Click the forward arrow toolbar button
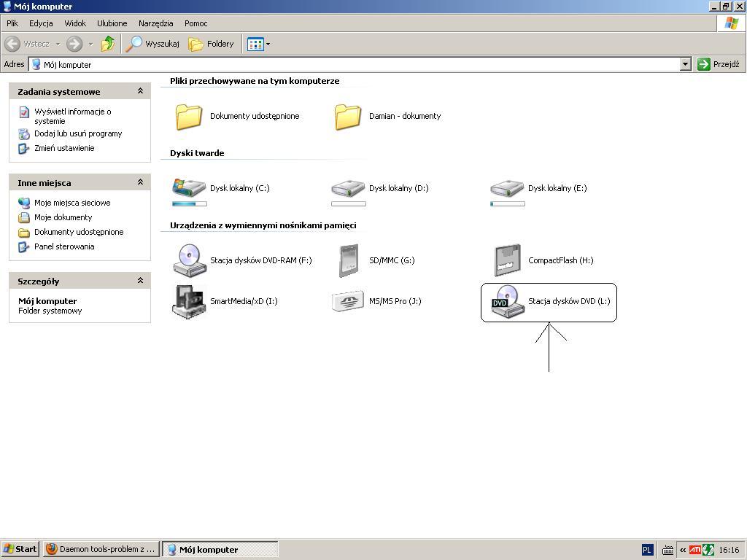The image size is (747, 560). (x=74, y=44)
